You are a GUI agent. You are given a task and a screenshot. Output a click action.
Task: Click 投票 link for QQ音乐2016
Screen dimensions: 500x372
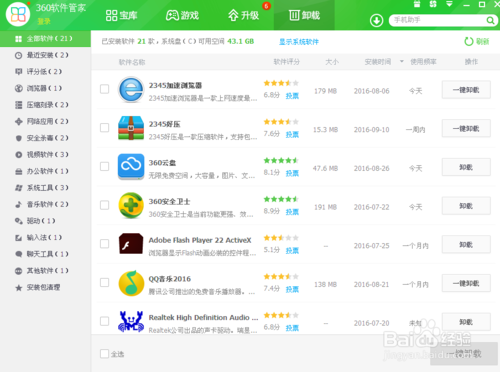[292, 289]
